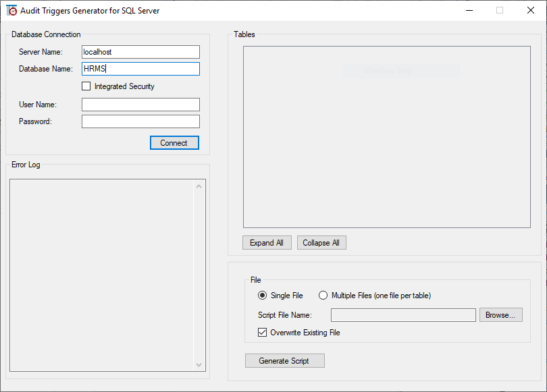Click the Audit Triggers app icon in title bar
The image size is (547, 392).
pos(12,11)
